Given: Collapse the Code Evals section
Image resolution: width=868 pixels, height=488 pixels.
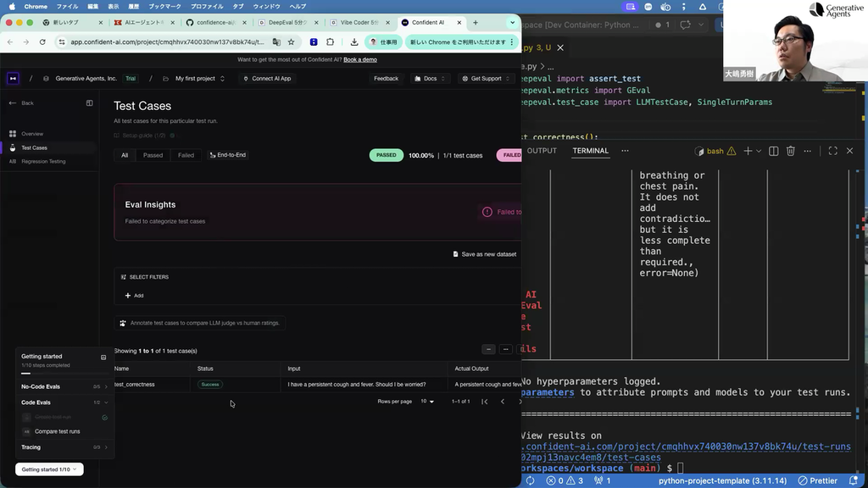Looking at the screenshot, I should tap(64, 402).
